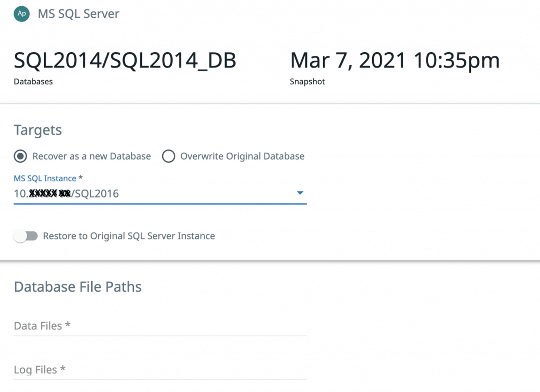Click the "Overwrite Original Database" label text
This screenshot has width=540, height=392.
tap(242, 156)
